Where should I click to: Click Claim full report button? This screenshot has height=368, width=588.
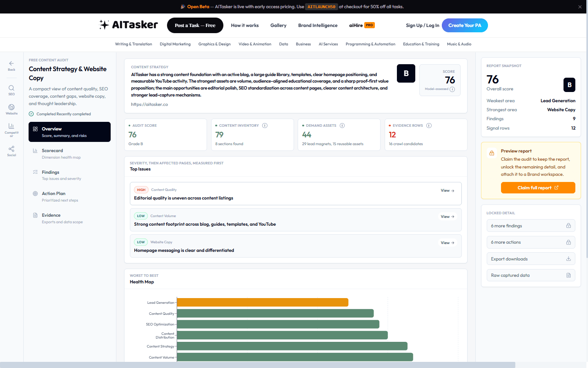pyautogui.click(x=538, y=188)
